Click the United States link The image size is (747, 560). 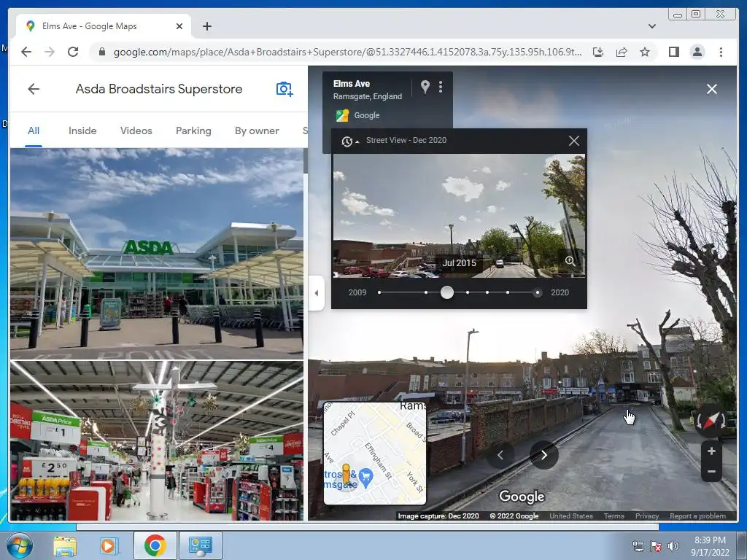point(571,516)
